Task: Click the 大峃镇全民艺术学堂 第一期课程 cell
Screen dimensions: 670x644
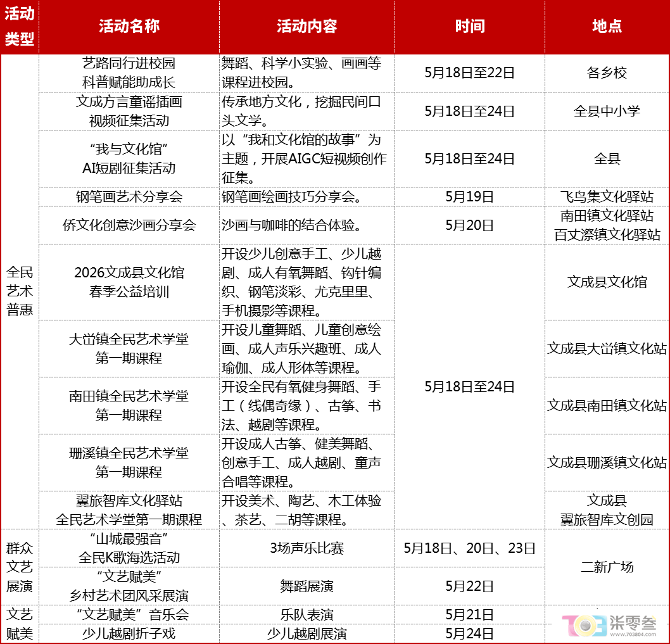Action: (129, 348)
